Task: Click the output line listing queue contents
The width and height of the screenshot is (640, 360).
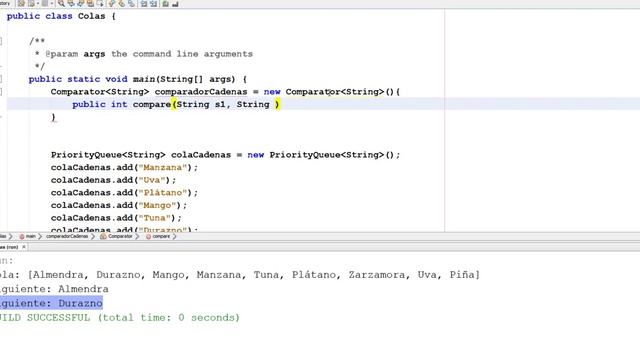Action: point(240,275)
